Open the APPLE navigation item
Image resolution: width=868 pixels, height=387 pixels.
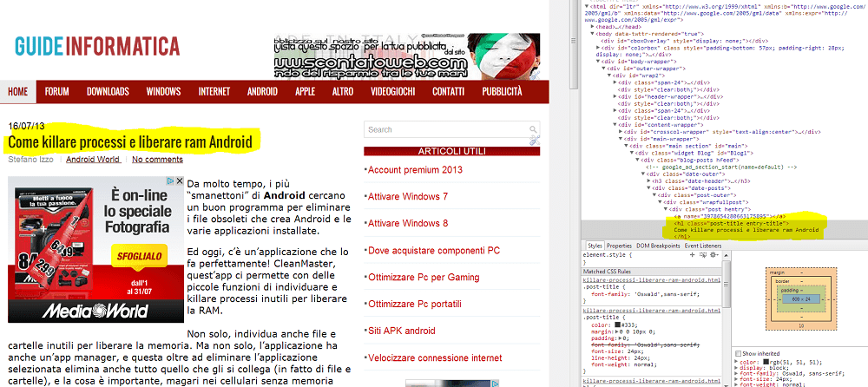[x=305, y=91]
